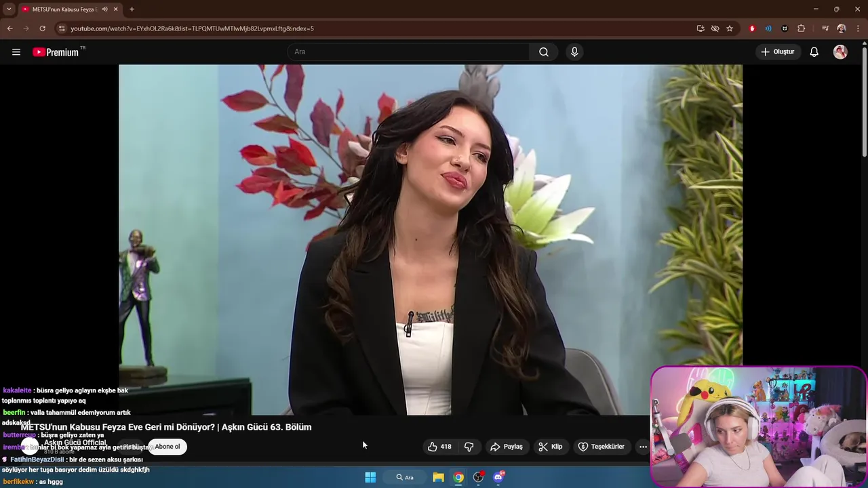The width and height of the screenshot is (868, 488).
Task: Open Chrome media controls playlist icon
Action: [825, 28]
